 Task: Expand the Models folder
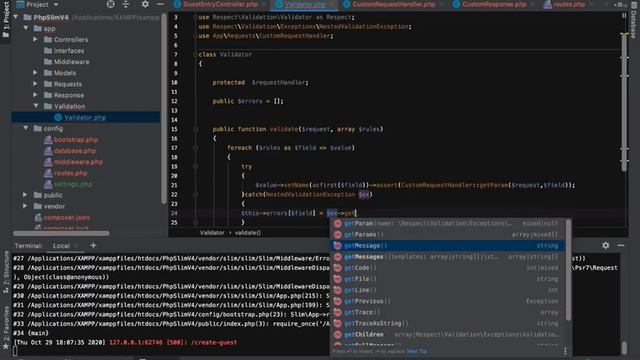click(36, 73)
